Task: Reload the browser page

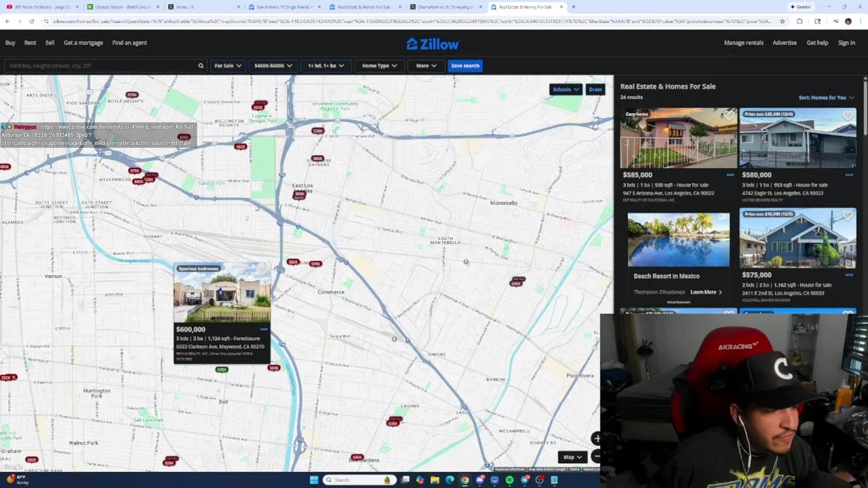Action: click(x=32, y=21)
